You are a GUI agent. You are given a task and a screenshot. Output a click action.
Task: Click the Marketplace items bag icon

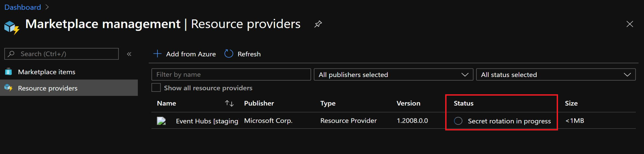(x=9, y=72)
